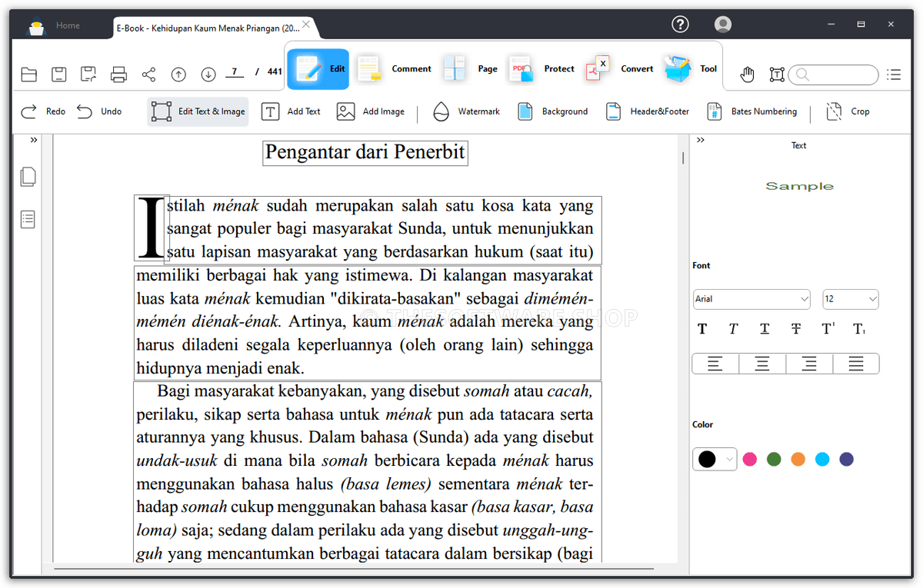Go to previous page with up arrow

[178, 75]
